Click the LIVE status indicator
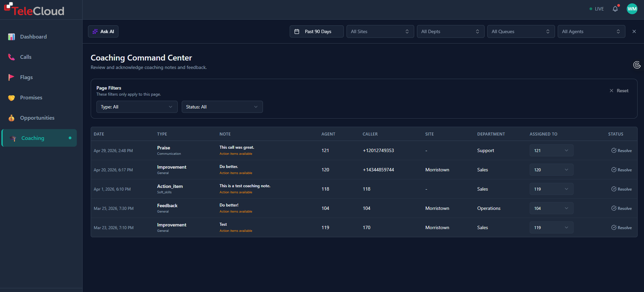Viewport: 644px width, 292px height. click(x=597, y=9)
